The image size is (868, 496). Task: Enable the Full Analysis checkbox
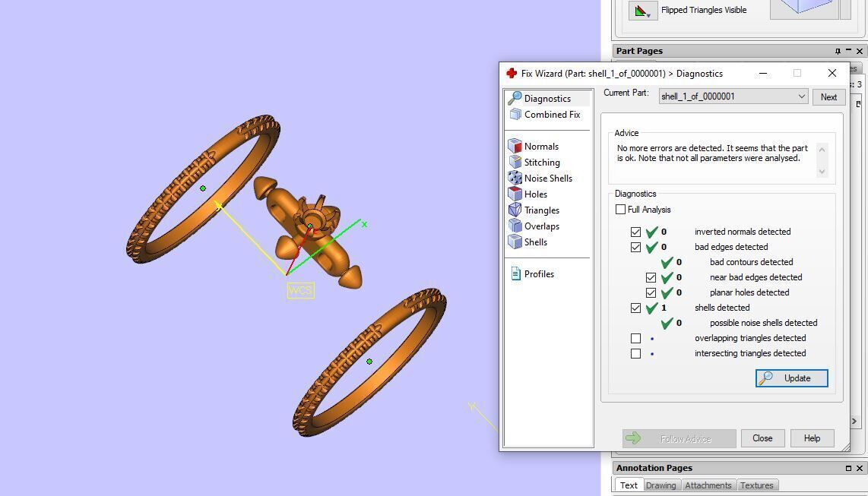[x=620, y=210]
